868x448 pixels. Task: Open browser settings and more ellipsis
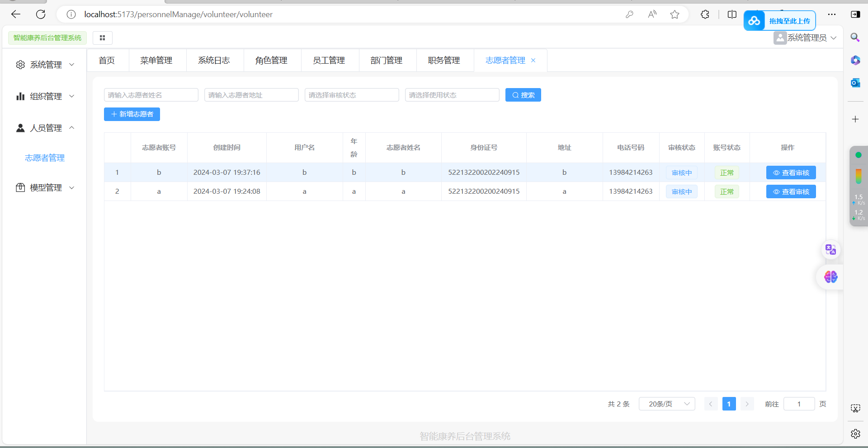click(832, 14)
